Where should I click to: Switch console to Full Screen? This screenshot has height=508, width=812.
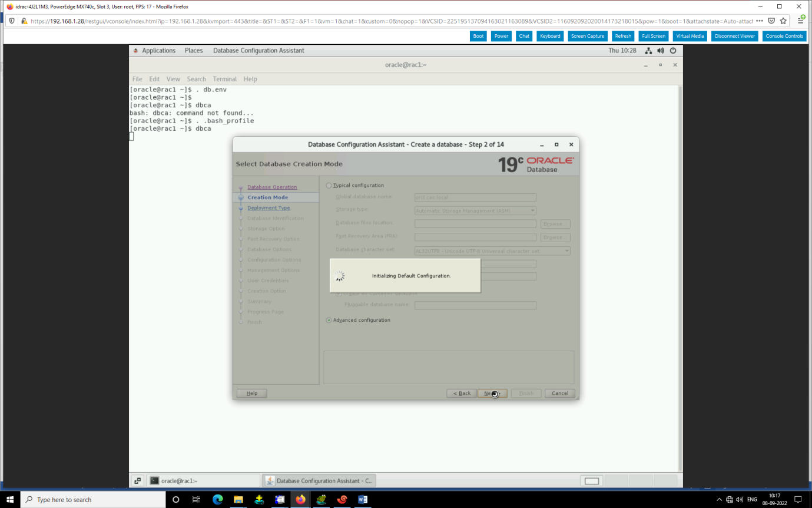click(x=654, y=36)
